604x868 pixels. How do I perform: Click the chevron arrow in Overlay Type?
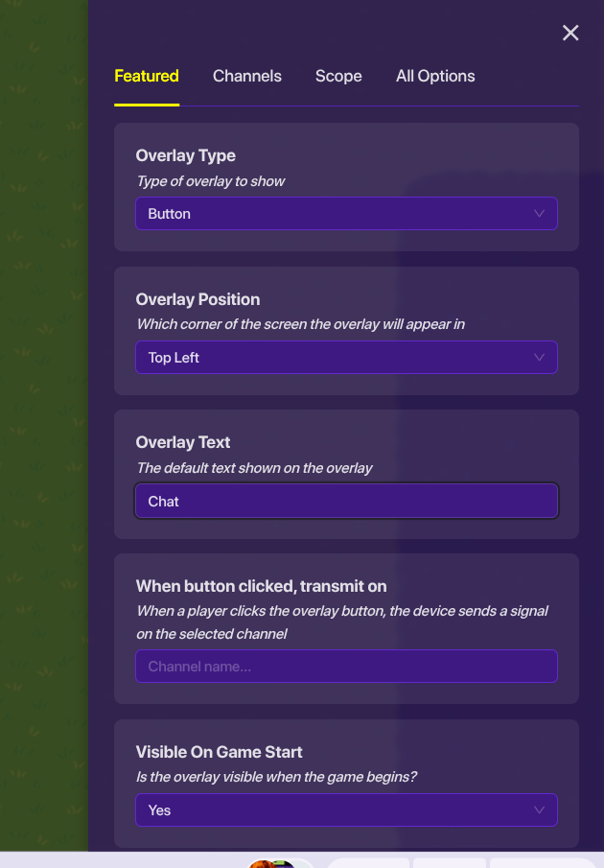[x=539, y=214]
